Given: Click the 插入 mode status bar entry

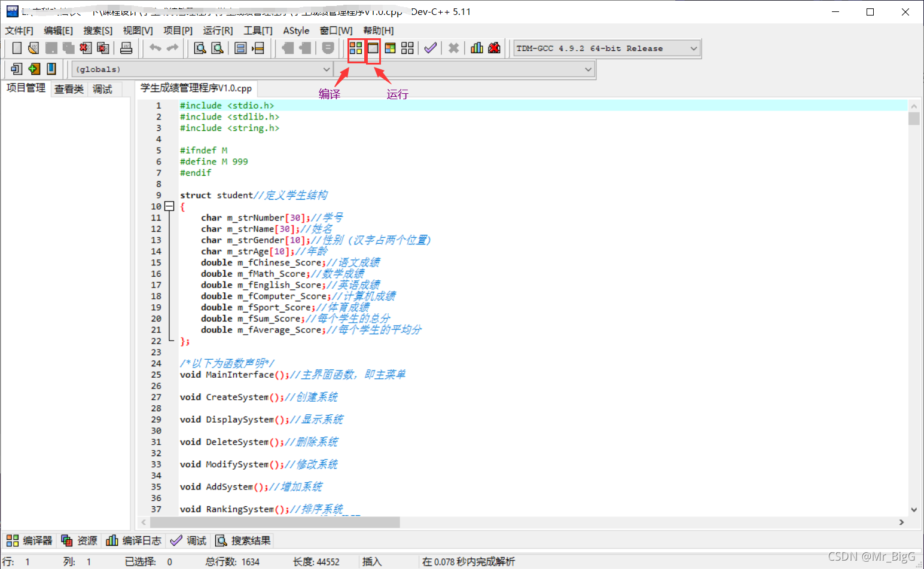Looking at the screenshot, I should [372, 562].
